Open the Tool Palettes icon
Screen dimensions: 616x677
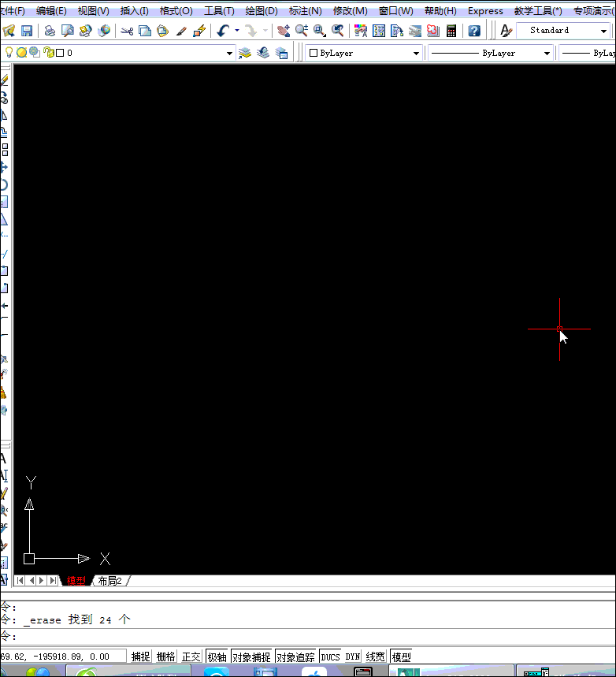(x=397, y=31)
